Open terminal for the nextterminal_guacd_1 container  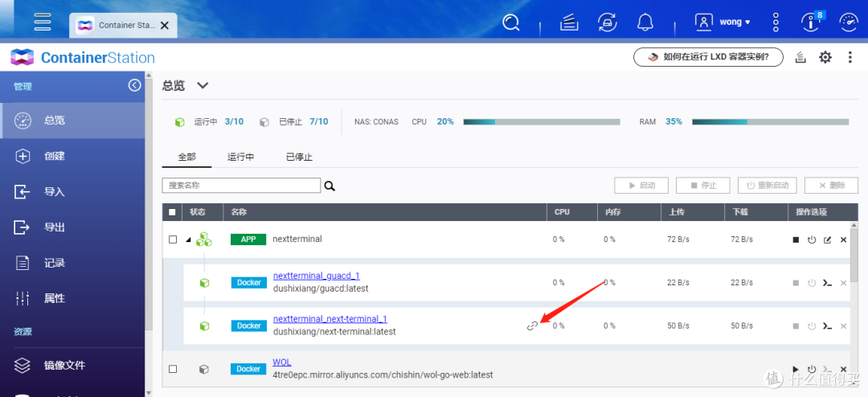(827, 283)
